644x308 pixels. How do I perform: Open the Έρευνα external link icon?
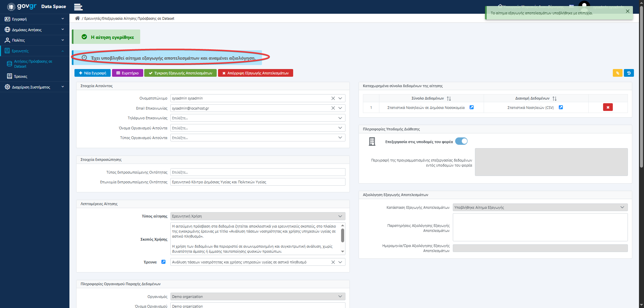(x=163, y=262)
